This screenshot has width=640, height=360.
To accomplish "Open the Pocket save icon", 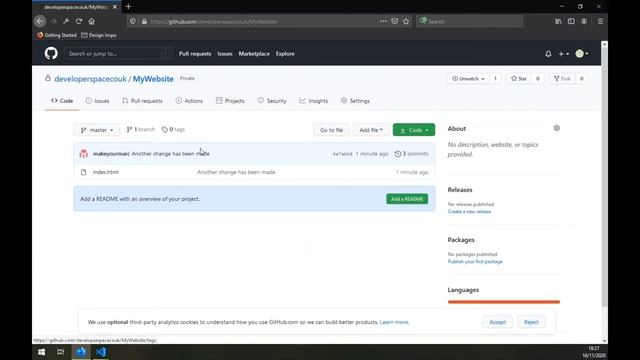I will (x=395, y=21).
